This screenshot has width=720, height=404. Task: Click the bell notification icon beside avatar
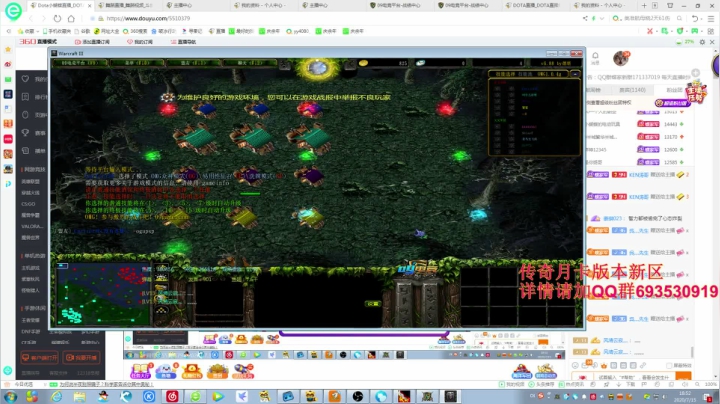595,56
